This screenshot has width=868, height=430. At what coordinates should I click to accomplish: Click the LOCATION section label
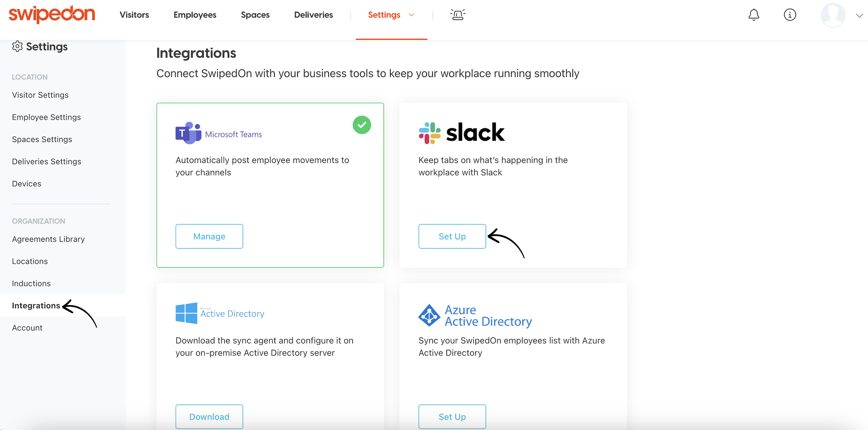pos(30,77)
